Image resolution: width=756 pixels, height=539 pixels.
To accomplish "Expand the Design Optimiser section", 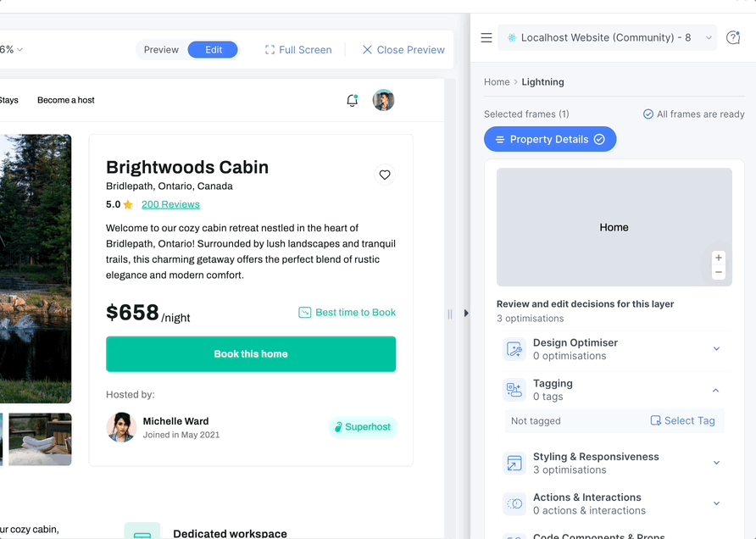I will point(716,348).
